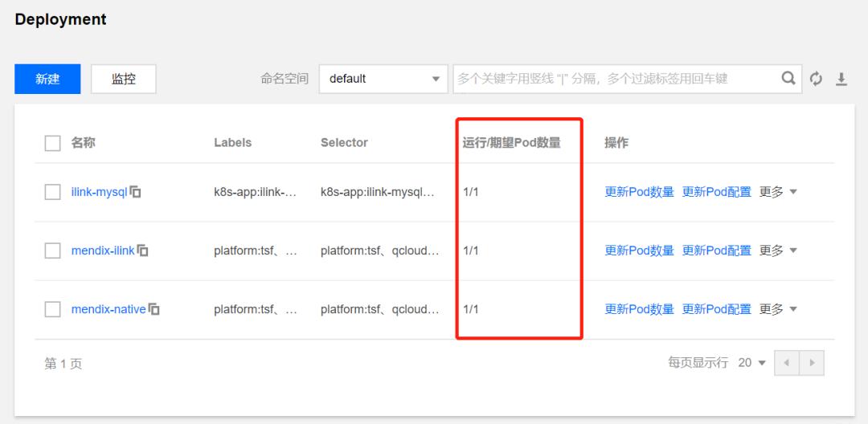This screenshot has width=868, height=424.
Task: Click the 名称 column header
Action: click(83, 143)
